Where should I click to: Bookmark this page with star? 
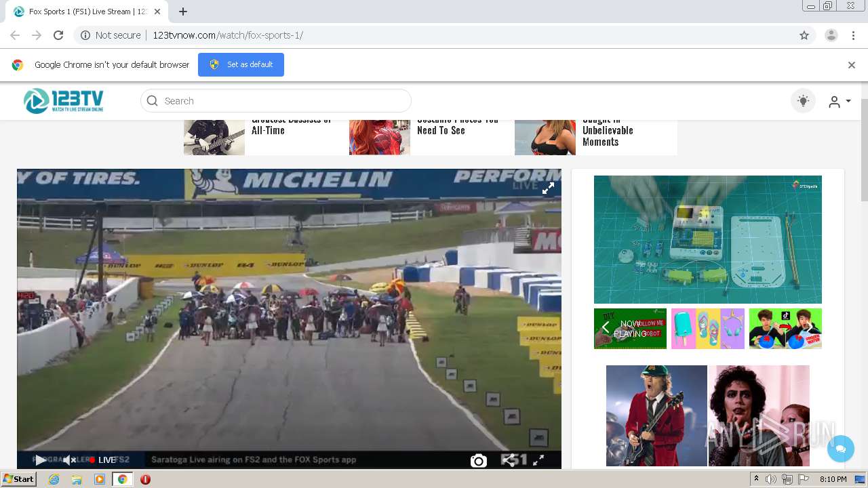tap(804, 35)
